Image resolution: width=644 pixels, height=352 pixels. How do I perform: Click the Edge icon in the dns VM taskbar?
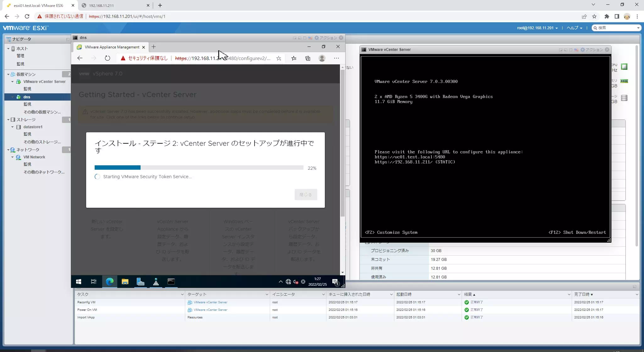coord(109,282)
